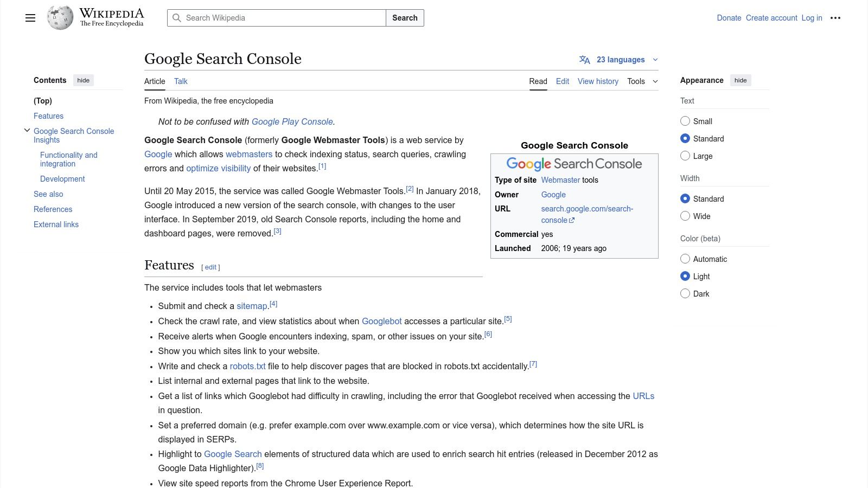Collapse Google Search Console Insights section
Viewport: 868px width, 488px height.
(27, 130)
